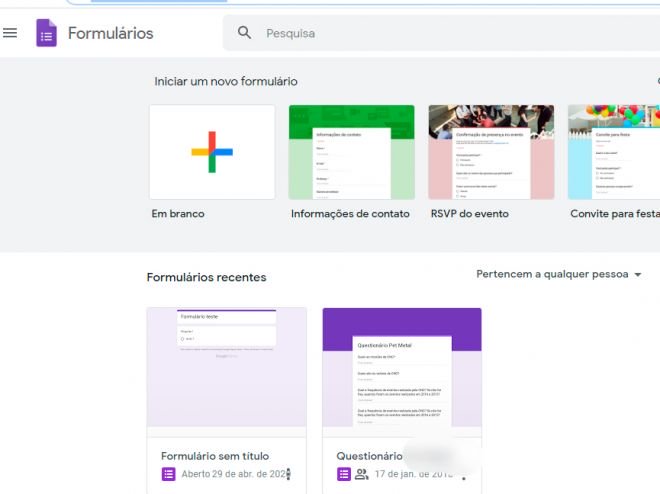Image resolution: width=660 pixels, height=494 pixels.
Task: Click the Formulários app title
Action: coord(111,33)
